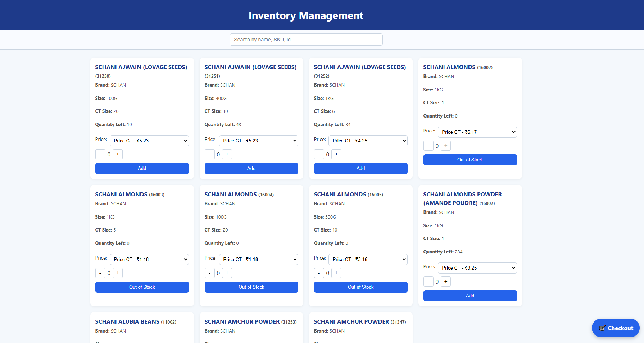Click the search by name input field

click(306, 40)
